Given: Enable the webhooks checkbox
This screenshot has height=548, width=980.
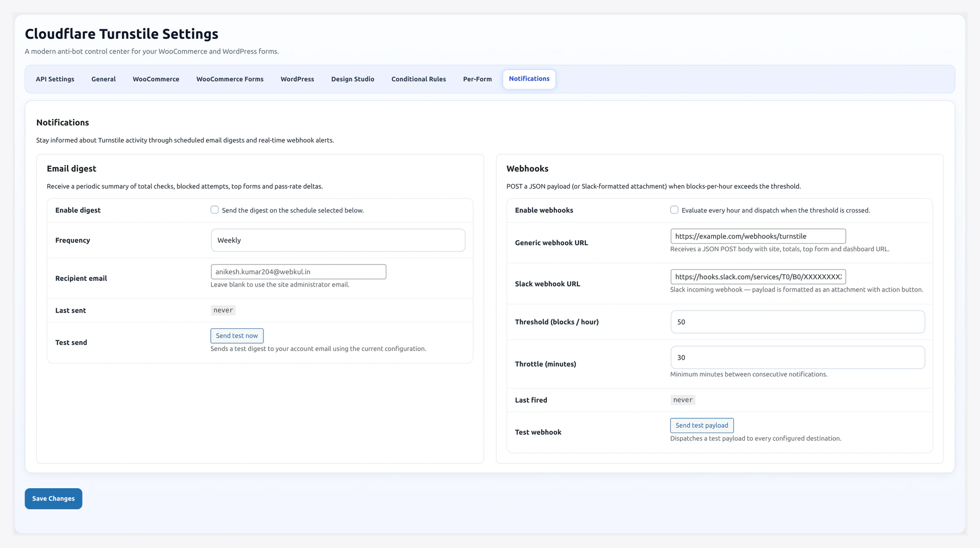Looking at the screenshot, I should [674, 210].
